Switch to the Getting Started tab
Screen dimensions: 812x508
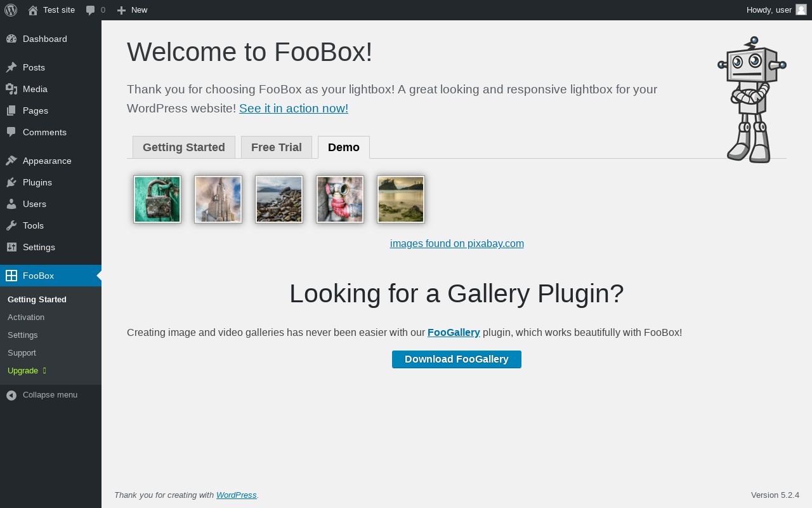[x=184, y=147]
